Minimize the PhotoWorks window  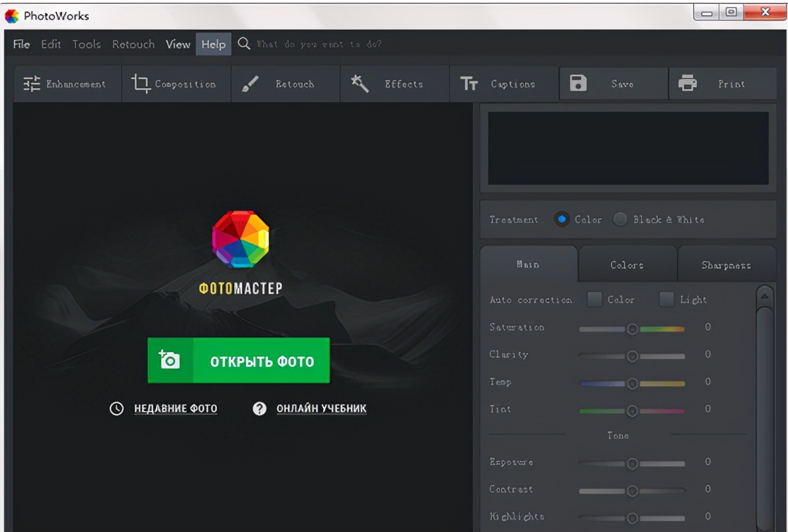(x=707, y=13)
